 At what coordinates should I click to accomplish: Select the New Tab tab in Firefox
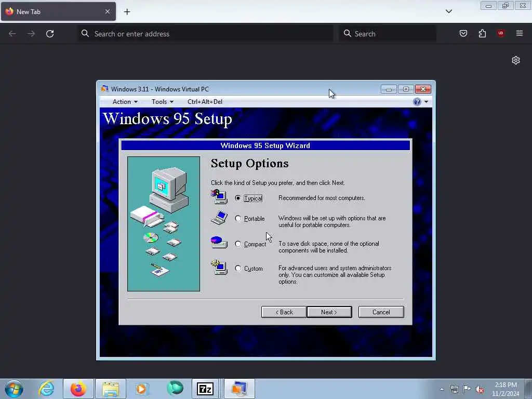tap(58, 11)
